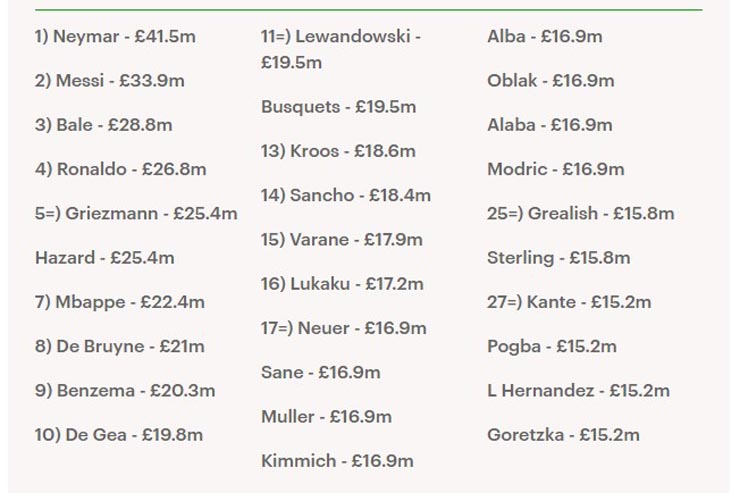
Task: Select Goretzka £15.2m line
Action: pyautogui.click(x=563, y=434)
